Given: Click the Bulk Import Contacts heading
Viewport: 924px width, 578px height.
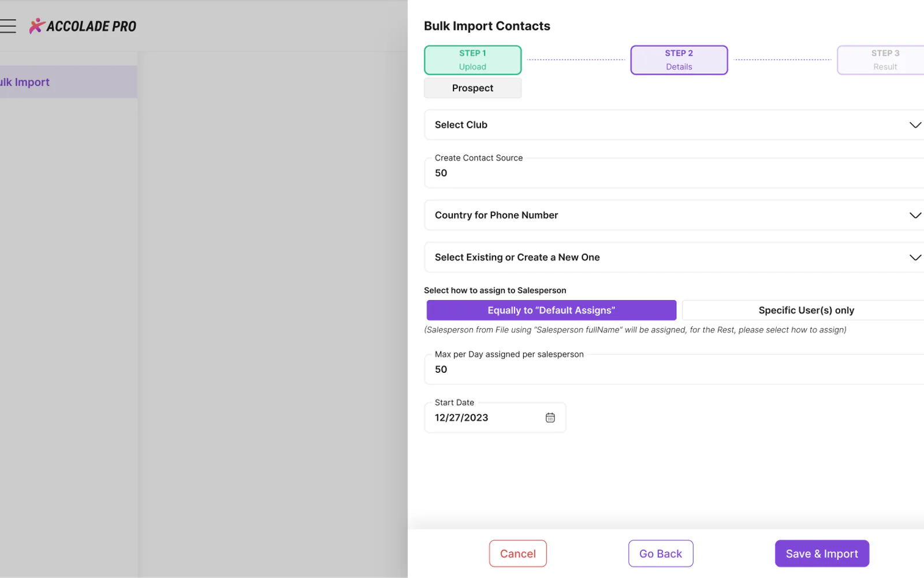Looking at the screenshot, I should click(x=487, y=26).
